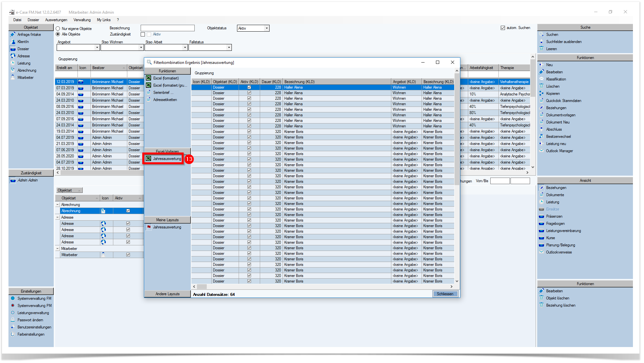Viewport: 644px width, 363px height.
Task: Click the Dokumentvorlagen link
Action: click(x=561, y=115)
